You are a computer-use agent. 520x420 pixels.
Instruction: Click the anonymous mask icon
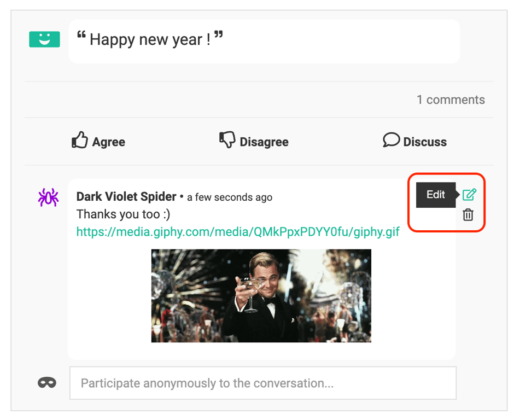(x=47, y=382)
